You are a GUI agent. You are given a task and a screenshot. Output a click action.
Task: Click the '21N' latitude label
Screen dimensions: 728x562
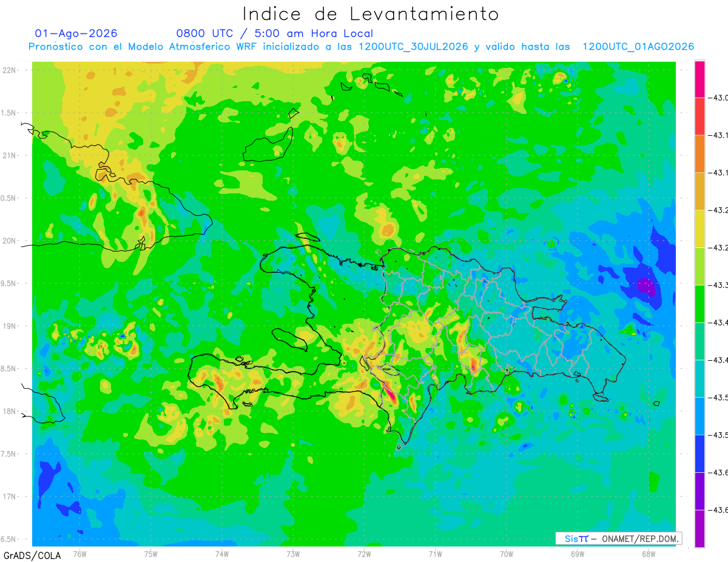(10, 155)
